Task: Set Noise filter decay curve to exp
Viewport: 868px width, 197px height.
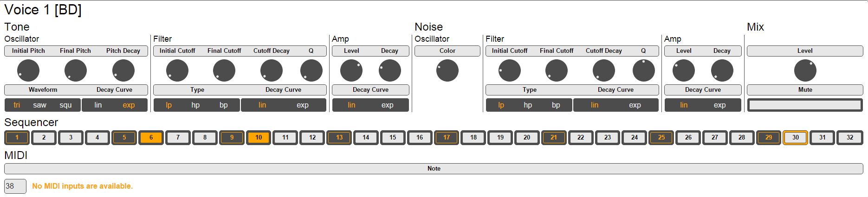Action: tap(635, 105)
